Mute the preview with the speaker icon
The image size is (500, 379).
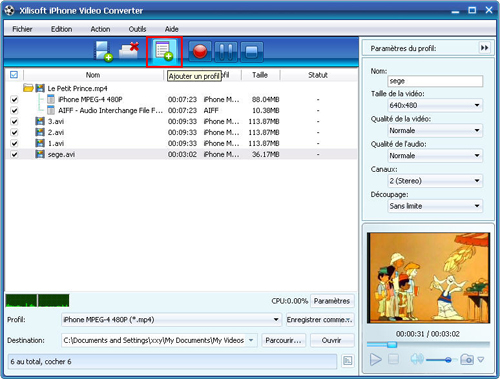coord(417,359)
